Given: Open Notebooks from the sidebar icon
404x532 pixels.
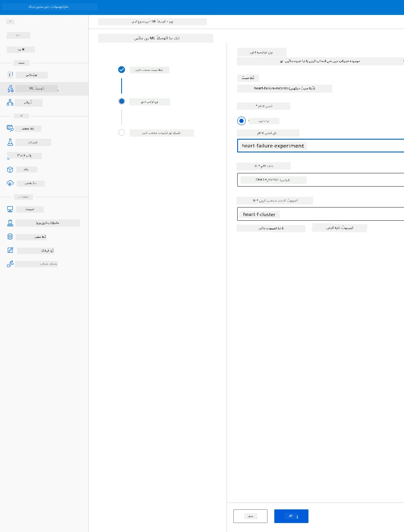Looking at the screenshot, I should (10, 75).
